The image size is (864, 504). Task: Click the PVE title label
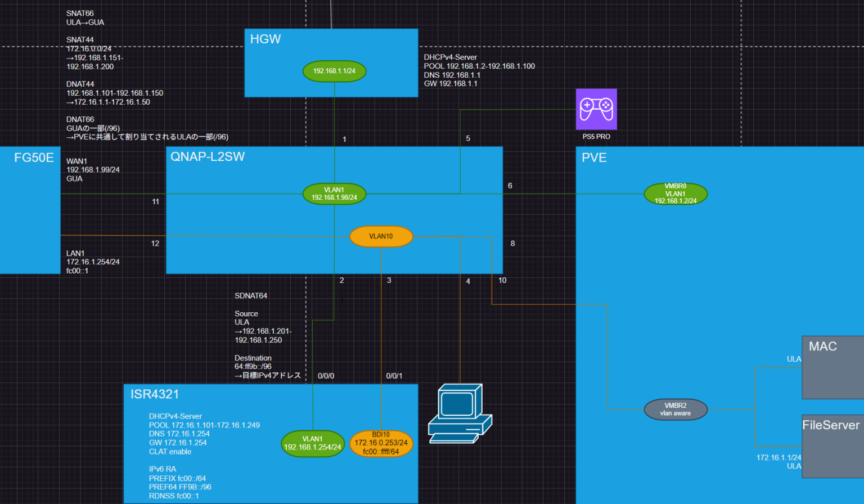coord(594,158)
